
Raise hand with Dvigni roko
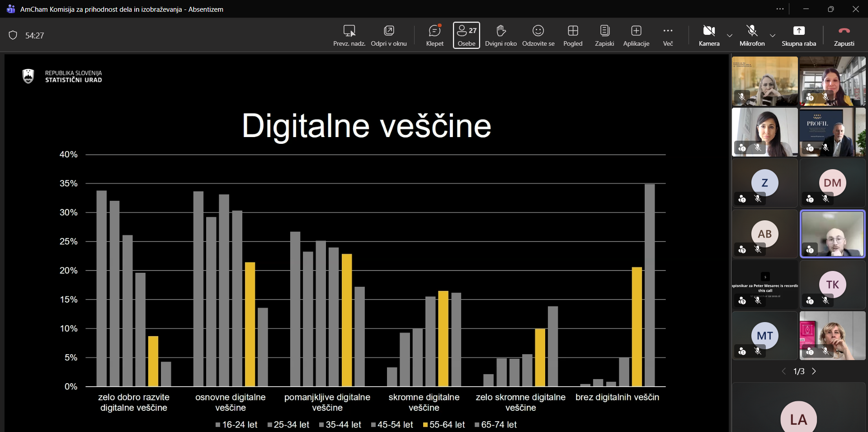[500, 35]
